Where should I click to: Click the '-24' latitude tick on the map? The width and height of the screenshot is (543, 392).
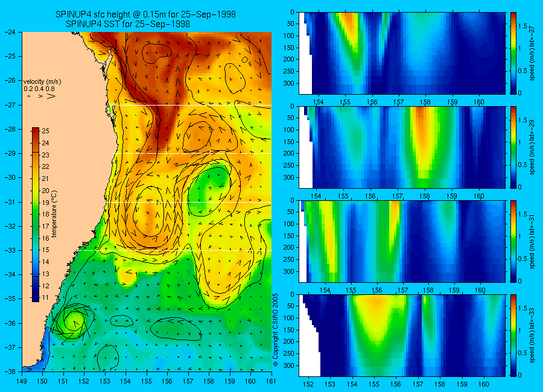click(10, 32)
